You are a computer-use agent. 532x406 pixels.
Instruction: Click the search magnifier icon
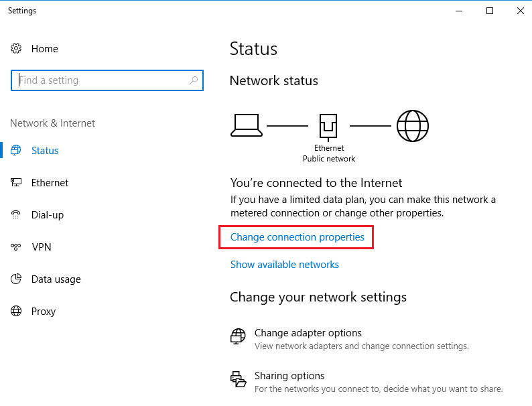pos(194,80)
